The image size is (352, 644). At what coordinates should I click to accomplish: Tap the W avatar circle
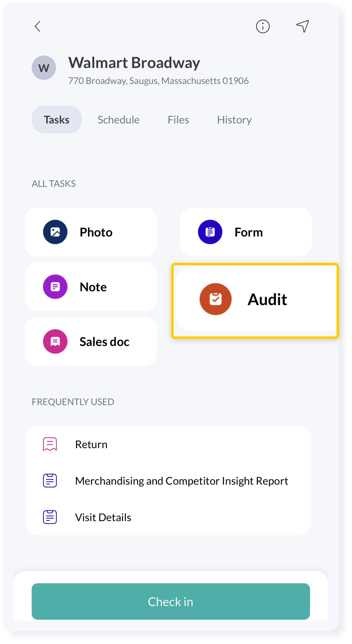pyautogui.click(x=44, y=68)
